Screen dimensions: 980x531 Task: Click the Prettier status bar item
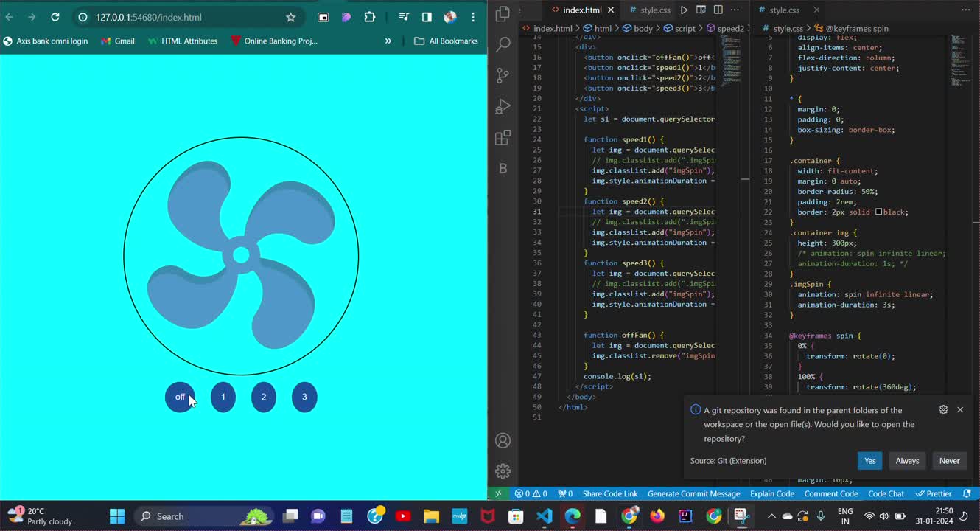click(x=934, y=493)
